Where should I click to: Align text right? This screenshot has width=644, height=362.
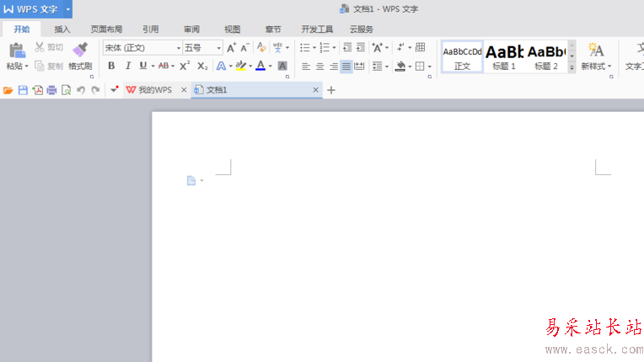point(334,66)
